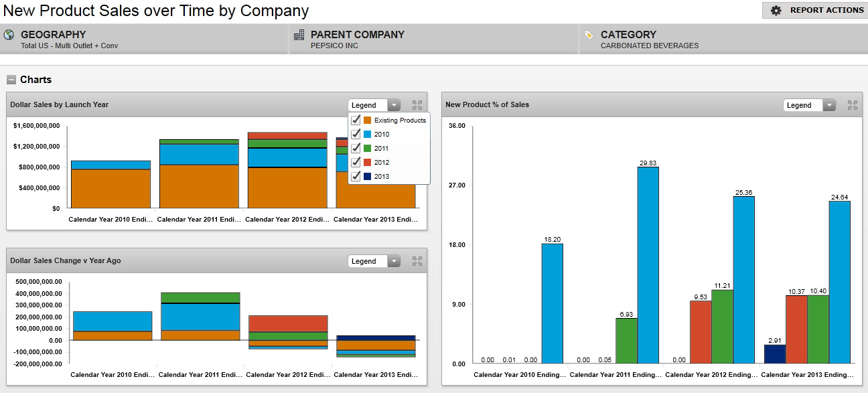The width and height of the screenshot is (868, 393).
Task: Click the Report Actions gear icon
Action: coord(776,11)
